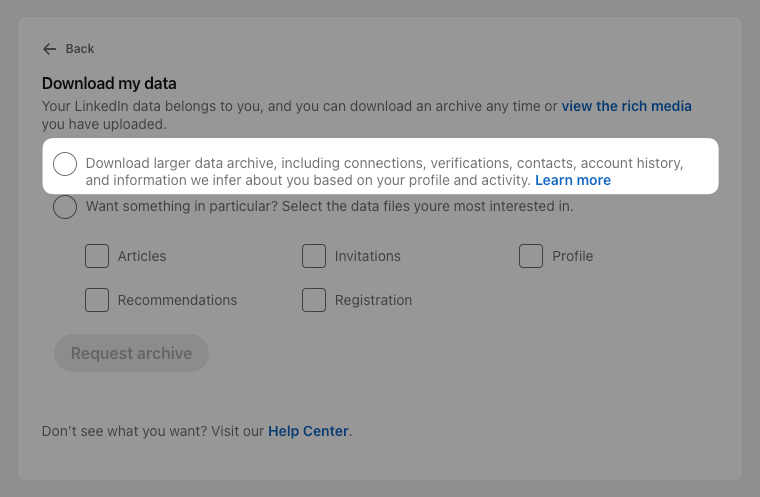Check the Profile checkbox
Image resolution: width=760 pixels, height=497 pixels.
coord(531,256)
